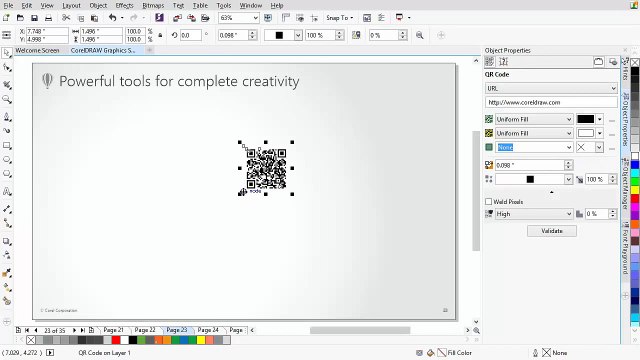Click the horizontal scrollbar thumb
This screenshot has width=640, height=360.
tap(360, 330)
